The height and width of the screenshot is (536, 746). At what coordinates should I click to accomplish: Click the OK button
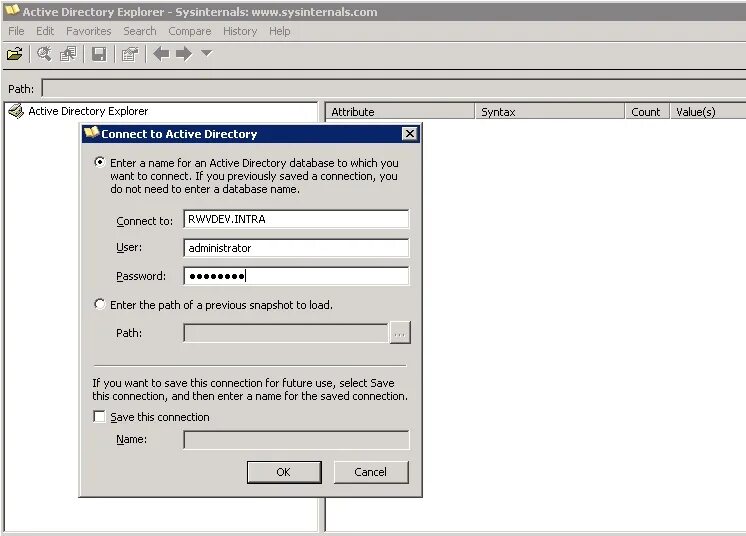pyautogui.click(x=284, y=472)
